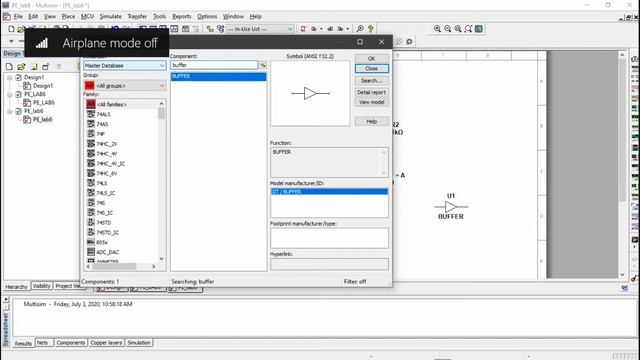The width and height of the screenshot is (640, 360).
Task: Open the Reports menu
Action: click(x=182, y=16)
